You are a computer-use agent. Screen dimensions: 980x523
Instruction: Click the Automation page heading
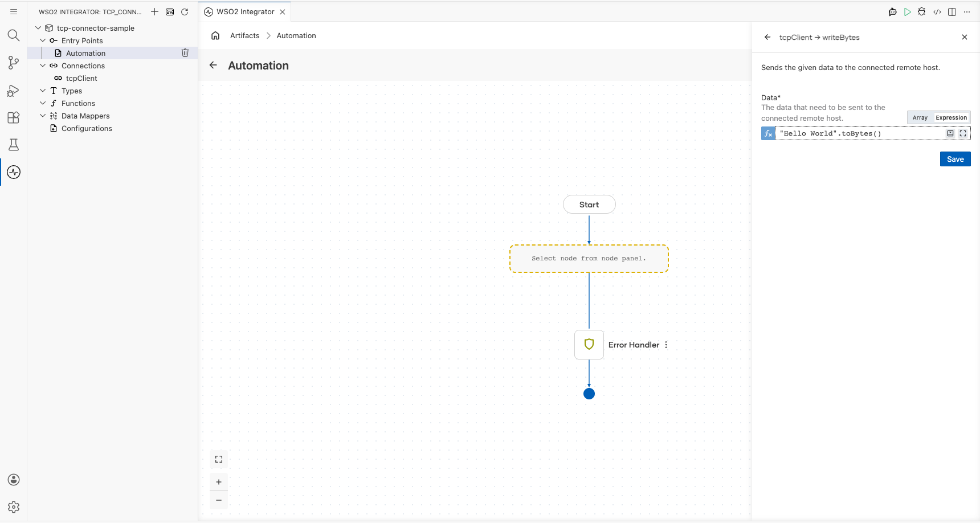(x=258, y=66)
